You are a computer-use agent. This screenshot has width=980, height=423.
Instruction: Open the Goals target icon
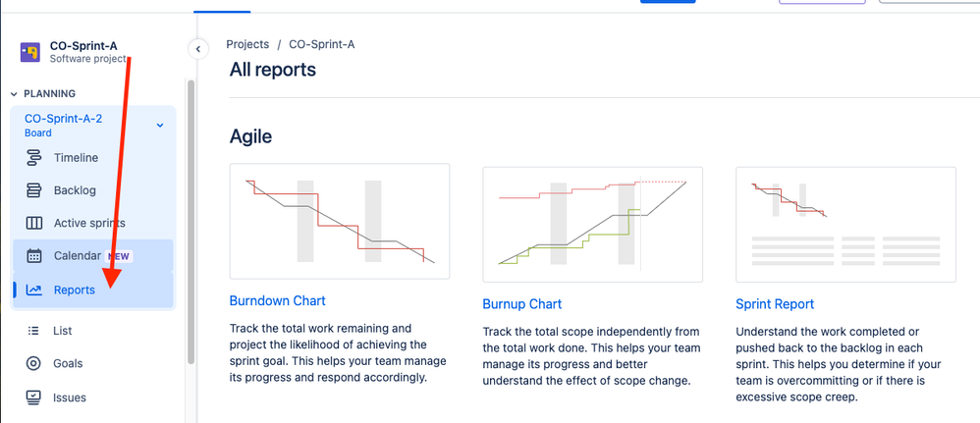point(33,364)
